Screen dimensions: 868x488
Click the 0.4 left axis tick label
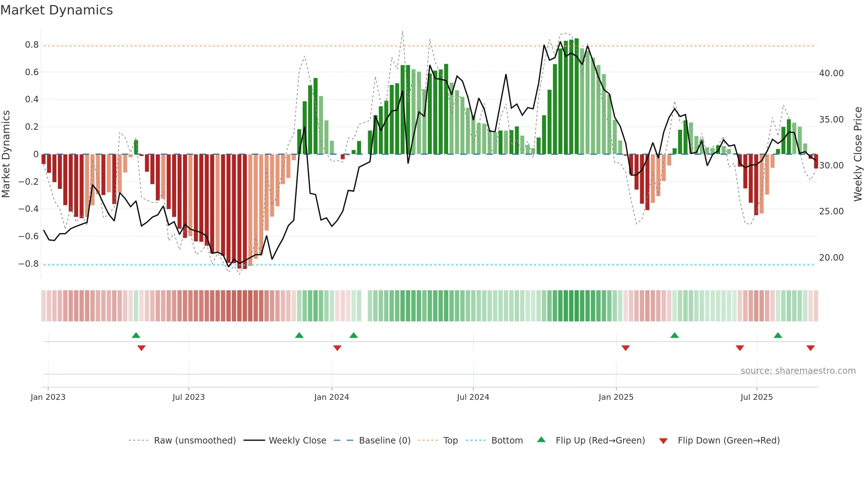pos(32,99)
